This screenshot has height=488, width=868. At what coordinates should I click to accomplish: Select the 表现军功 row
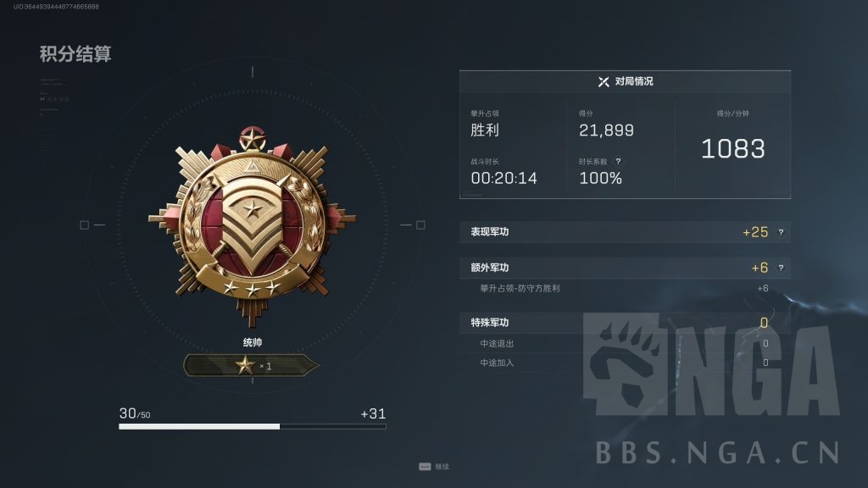[625, 232]
